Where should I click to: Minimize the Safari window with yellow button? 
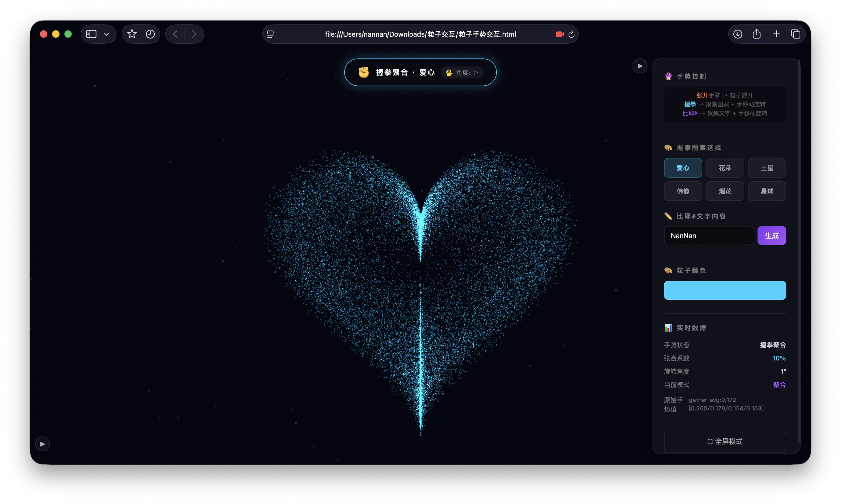pyautogui.click(x=56, y=34)
